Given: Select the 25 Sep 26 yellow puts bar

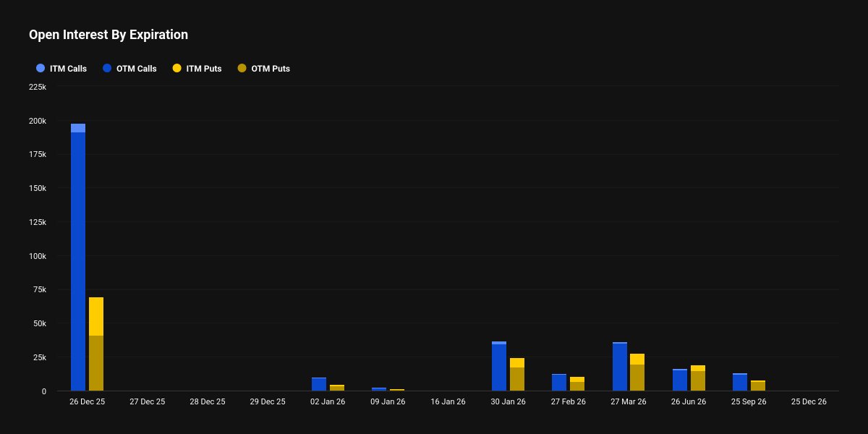Looking at the screenshot, I should click(x=758, y=386).
